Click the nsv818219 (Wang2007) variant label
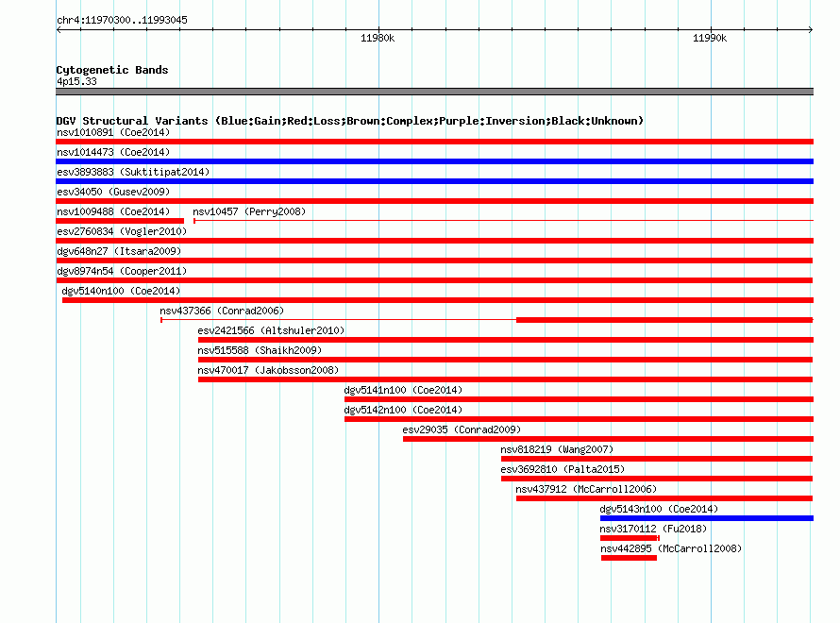 [x=557, y=449]
